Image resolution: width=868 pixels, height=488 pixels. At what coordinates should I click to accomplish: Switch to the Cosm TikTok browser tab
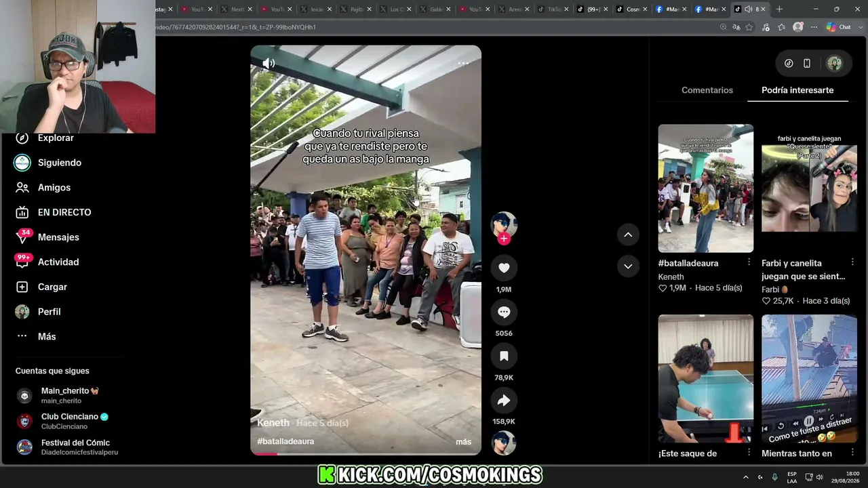pos(633,9)
